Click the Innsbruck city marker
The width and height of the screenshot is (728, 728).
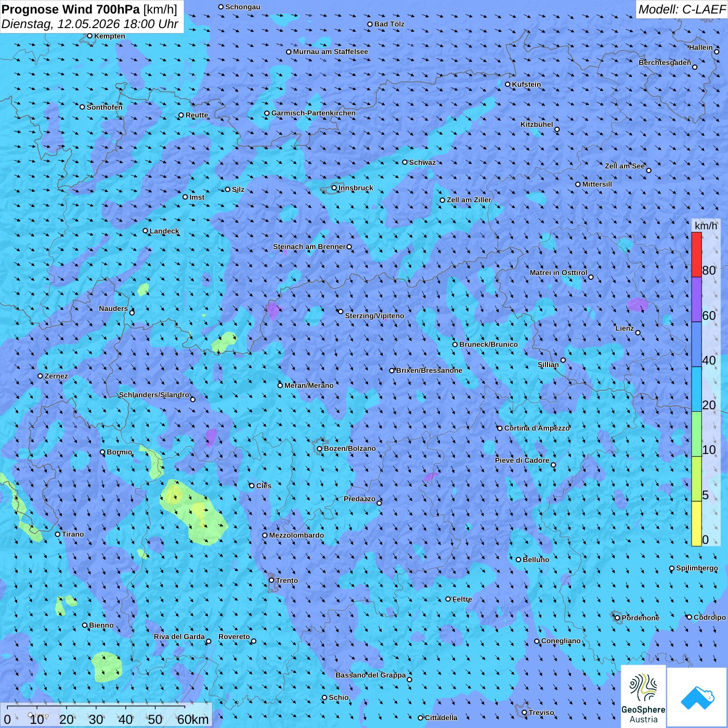334,188
